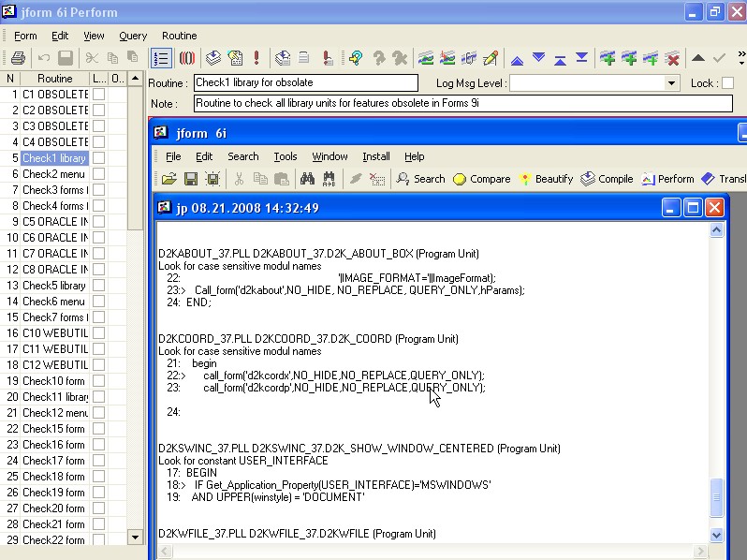This screenshot has height=560, width=747.
Task: Toggle checkbox for Check2 menu routine
Action: [x=98, y=174]
